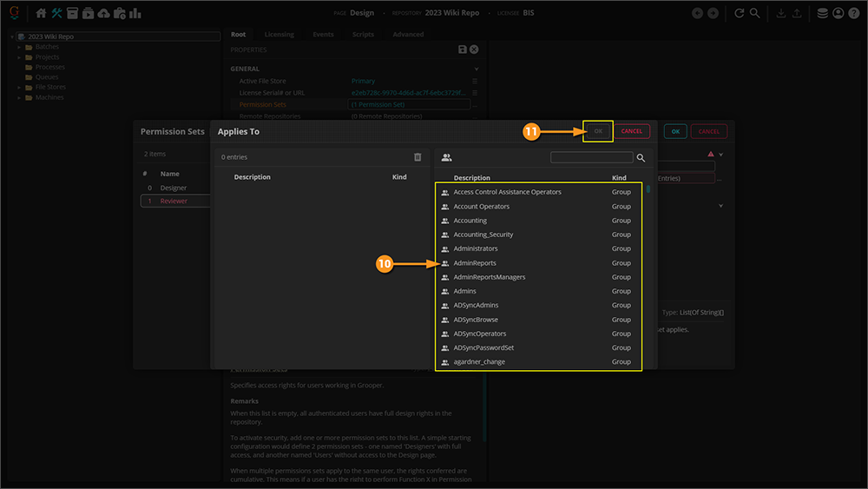Confirm Applies To dialog with OK
868x489 pixels.
pos(598,131)
